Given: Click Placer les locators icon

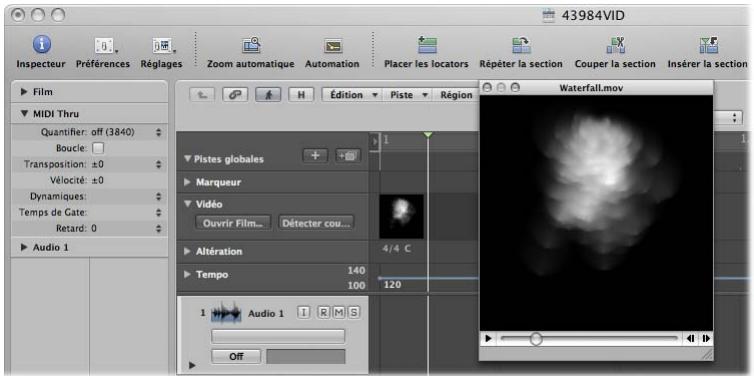Looking at the screenshot, I should (427, 46).
